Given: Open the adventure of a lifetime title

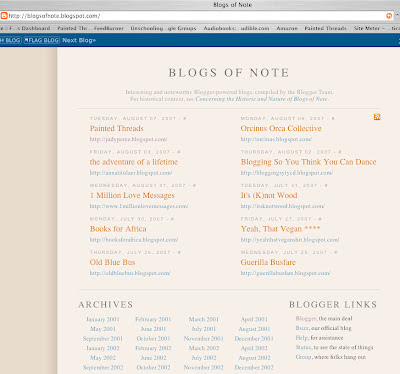Looking at the screenshot, I should click(x=134, y=162).
